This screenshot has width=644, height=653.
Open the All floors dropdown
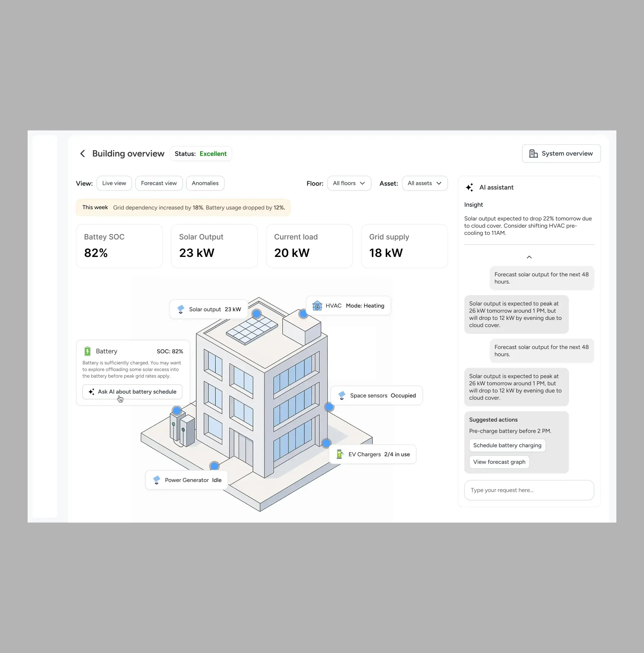pyautogui.click(x=349, y=183)
